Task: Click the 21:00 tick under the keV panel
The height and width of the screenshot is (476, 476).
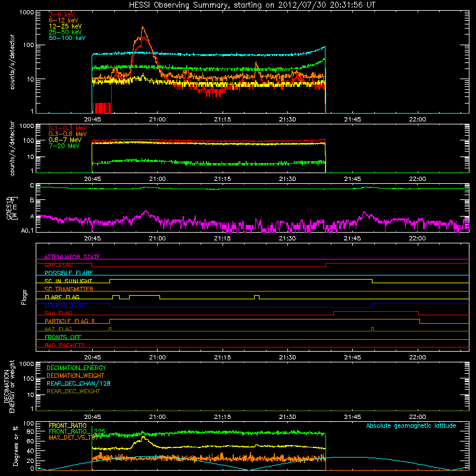Action: 157,120
